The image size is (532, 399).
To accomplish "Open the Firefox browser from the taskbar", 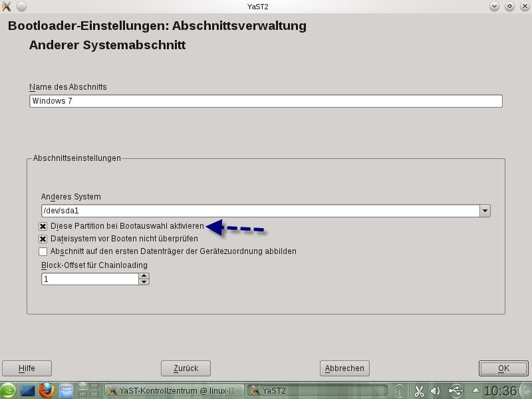I will [45, 390].
